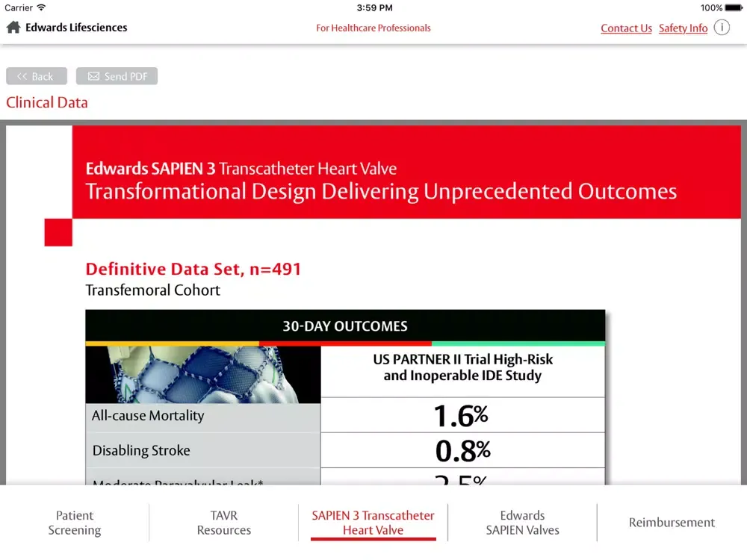Open the Contact Us link
This screenshot has height=560, width=747.
pyautogui.click(x=626, y=28)
